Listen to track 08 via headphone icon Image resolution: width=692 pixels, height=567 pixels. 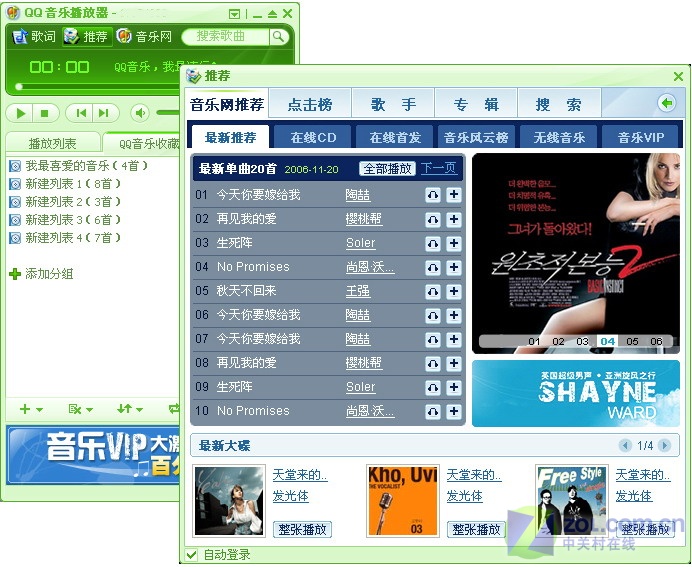(x=433, y=363)
